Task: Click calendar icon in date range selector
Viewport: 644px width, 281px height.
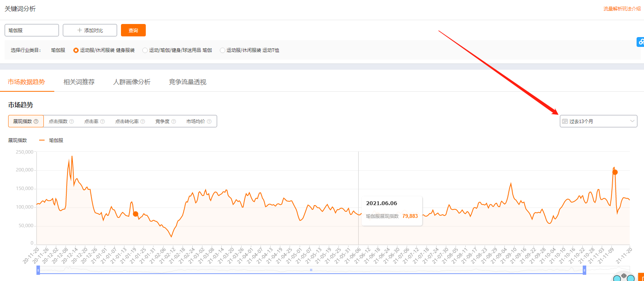Action: click(x=565, y=122)
